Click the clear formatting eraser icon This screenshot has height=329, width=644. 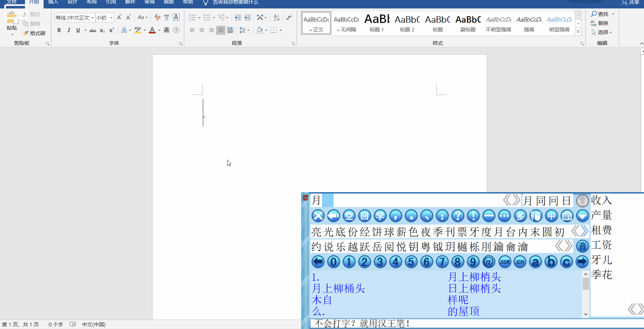coord(157,18)
